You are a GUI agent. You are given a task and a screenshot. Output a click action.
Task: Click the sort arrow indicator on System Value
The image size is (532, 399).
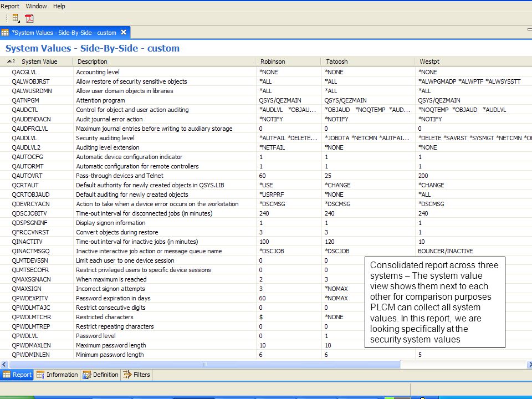pos(10,62)
